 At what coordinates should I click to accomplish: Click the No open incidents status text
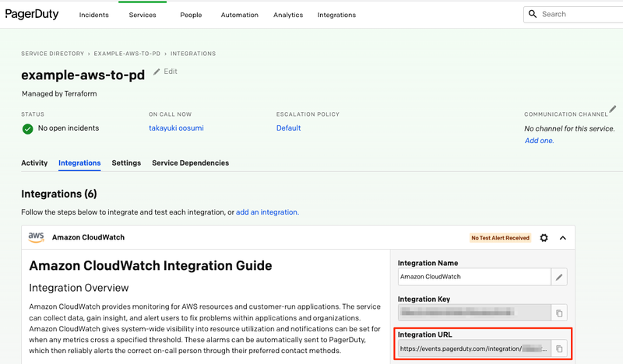(69, 128)
